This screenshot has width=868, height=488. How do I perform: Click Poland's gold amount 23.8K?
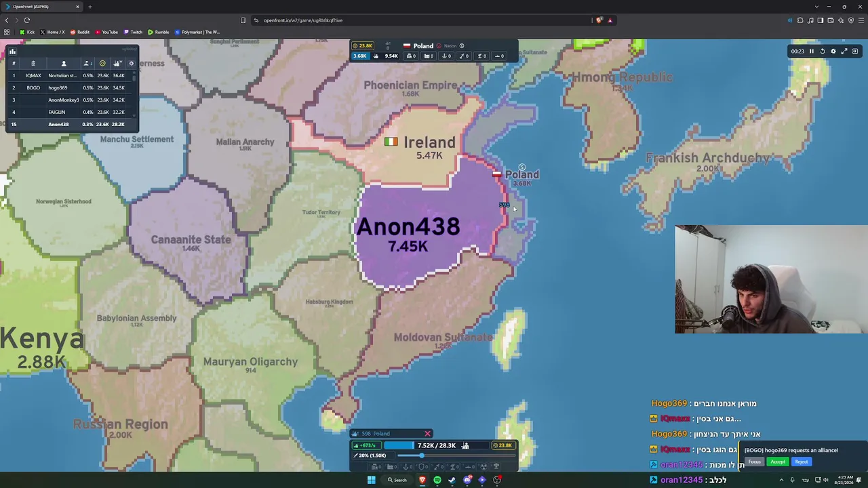362,46
